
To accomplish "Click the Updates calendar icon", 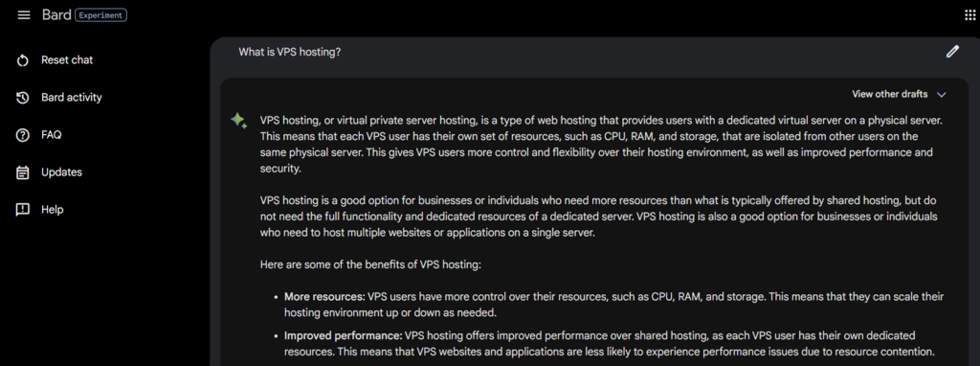I will [23, 172].
